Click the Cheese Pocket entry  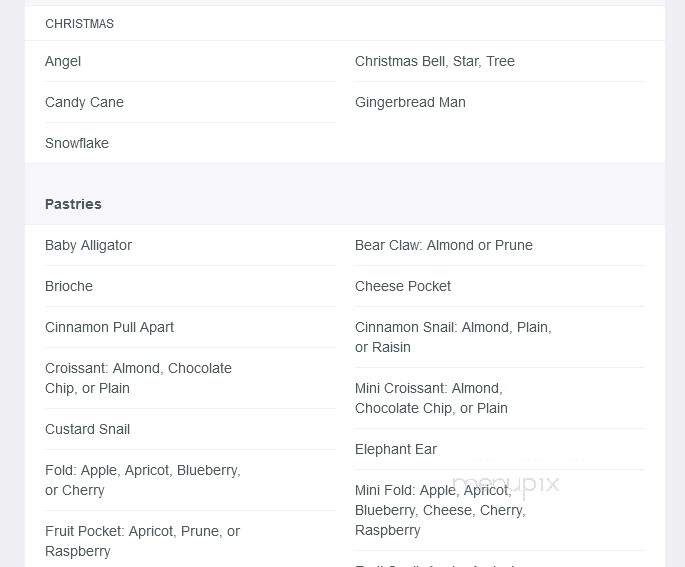403,286
